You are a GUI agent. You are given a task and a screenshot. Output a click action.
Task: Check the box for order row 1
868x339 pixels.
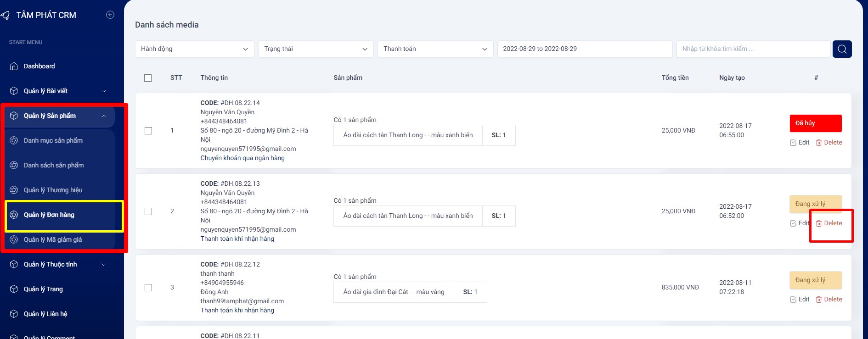148,131
